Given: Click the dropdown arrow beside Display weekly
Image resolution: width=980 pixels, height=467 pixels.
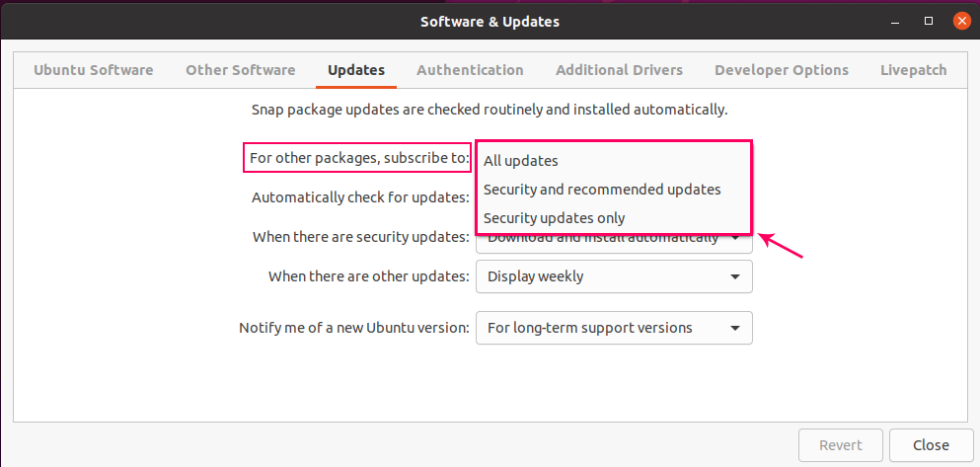Looking at the screenshot, I should pos(735,276).
